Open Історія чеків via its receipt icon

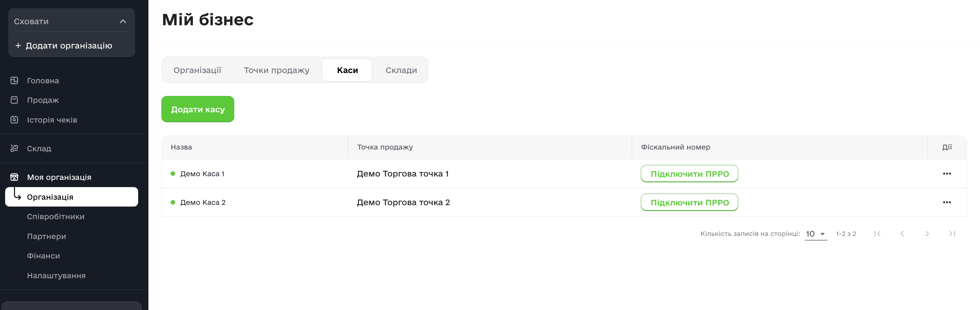coord(14,120)
